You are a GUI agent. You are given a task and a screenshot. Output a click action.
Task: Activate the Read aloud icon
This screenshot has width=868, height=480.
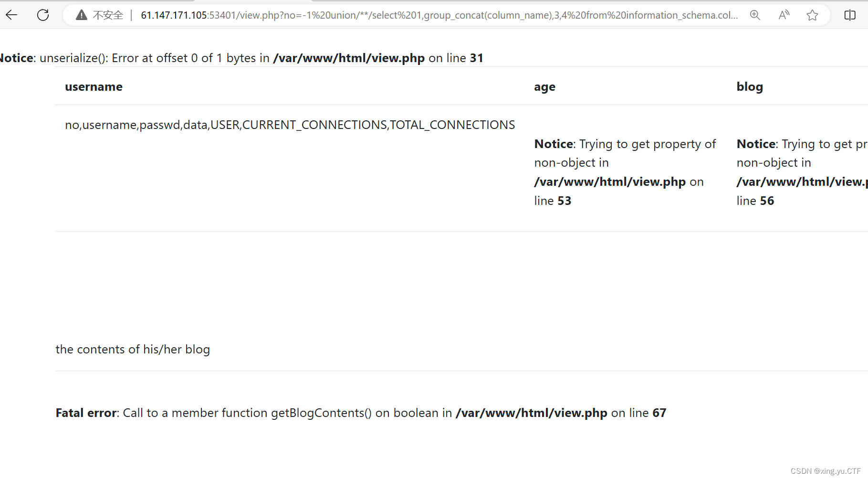[784, 15]
